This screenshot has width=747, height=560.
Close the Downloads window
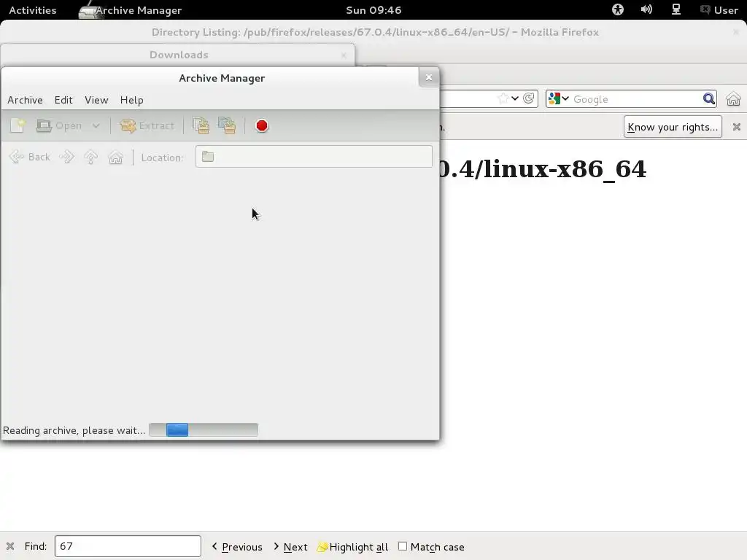coord(344,55)
